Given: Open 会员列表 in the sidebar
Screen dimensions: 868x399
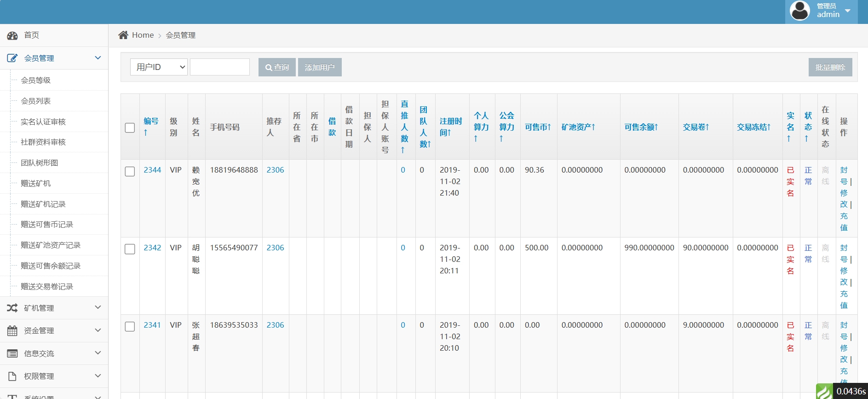Looking at the screenshot, I should pyautogui.click(x=36, y=101).
